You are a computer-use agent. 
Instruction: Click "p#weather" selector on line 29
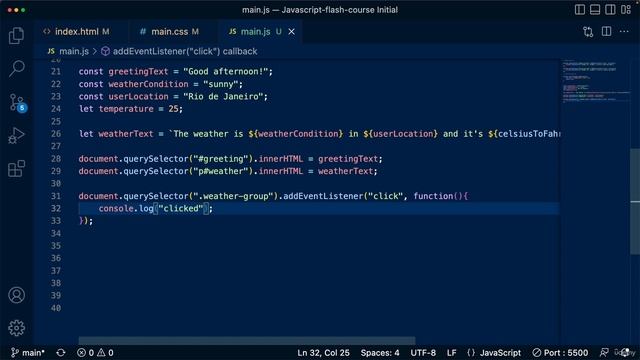point(220,171)
